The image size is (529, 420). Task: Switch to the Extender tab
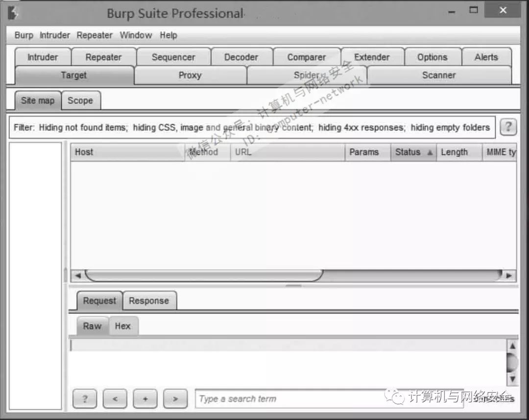[372, 57]
